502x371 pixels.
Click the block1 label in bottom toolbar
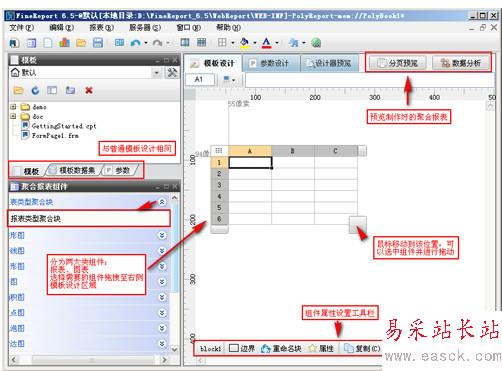coord(210,349)
